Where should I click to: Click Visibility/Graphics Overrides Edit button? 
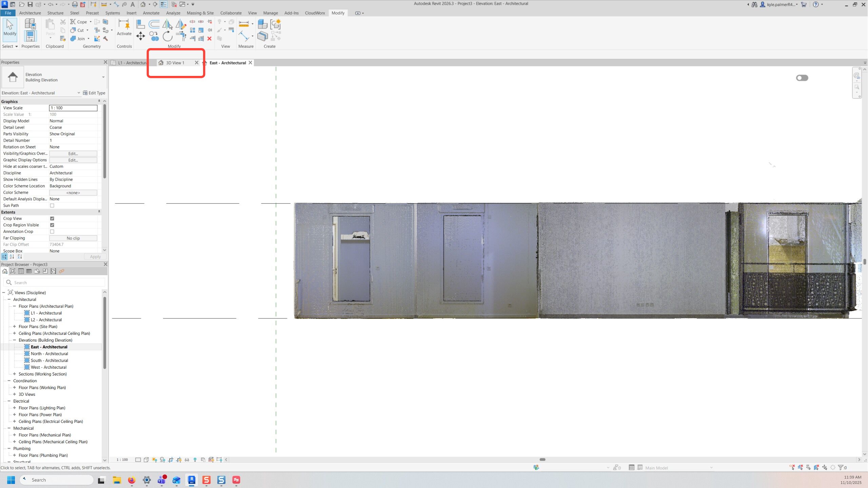click(73, 154)
